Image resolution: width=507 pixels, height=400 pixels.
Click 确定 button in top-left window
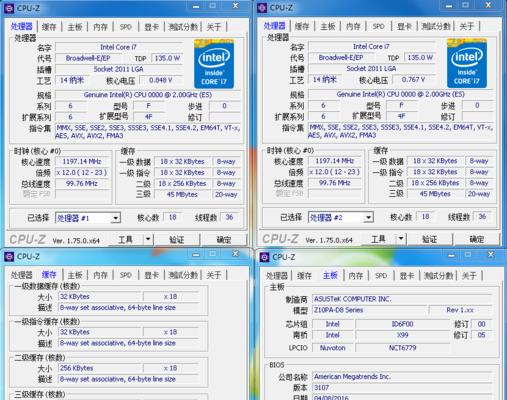click(x=224, y=239)
